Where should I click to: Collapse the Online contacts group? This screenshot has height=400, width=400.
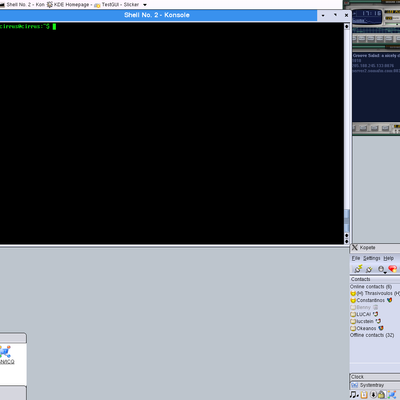point(371,287)
